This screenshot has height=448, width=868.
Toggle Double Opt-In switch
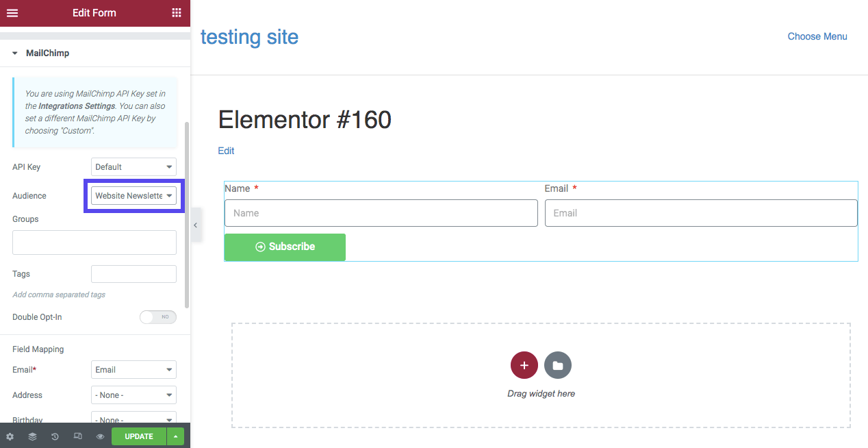[158, 316]
